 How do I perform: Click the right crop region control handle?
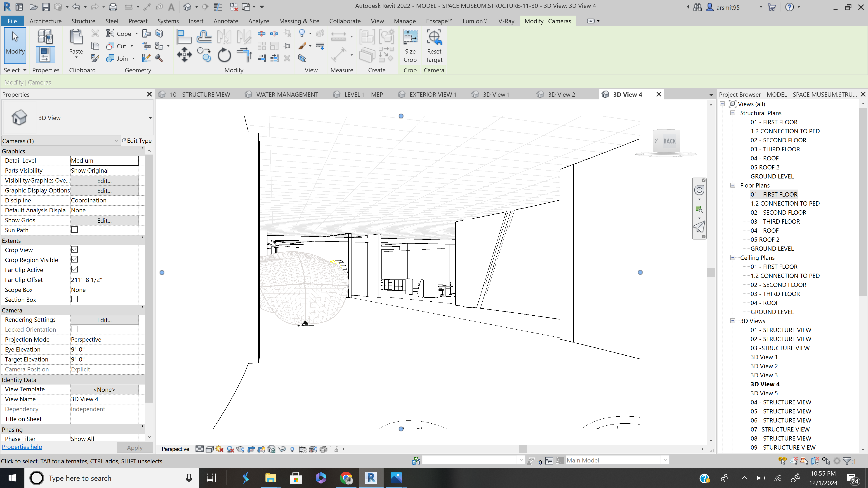640,272
